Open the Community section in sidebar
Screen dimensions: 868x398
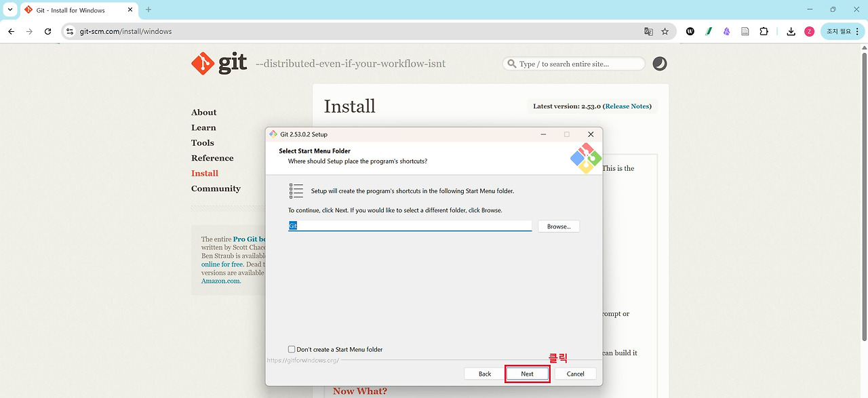point(216,188)
